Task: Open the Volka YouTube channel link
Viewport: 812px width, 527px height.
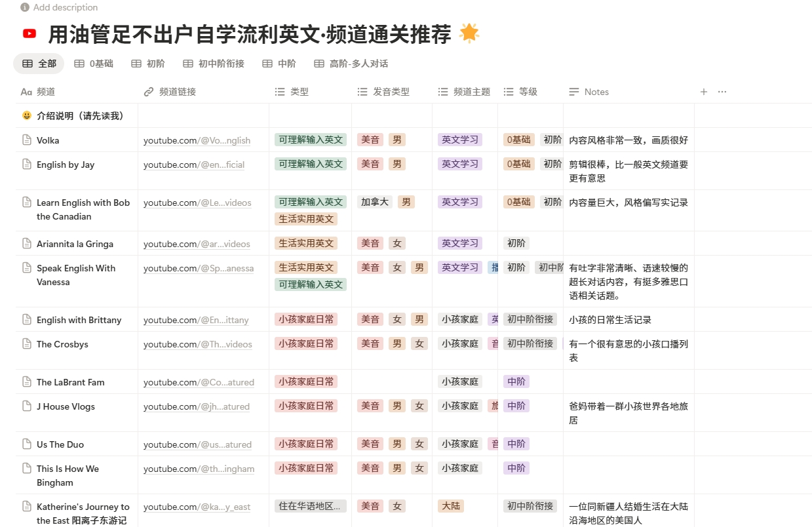Action: pos(197,140)
